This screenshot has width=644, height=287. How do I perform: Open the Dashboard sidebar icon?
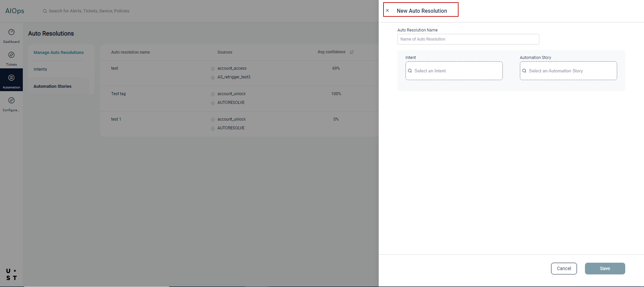point(11,32)
